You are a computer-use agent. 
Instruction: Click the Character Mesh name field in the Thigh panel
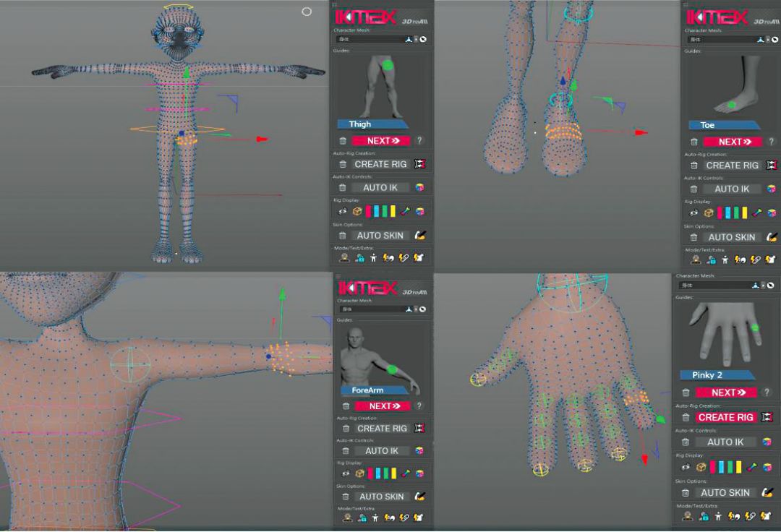coord(370,39)
